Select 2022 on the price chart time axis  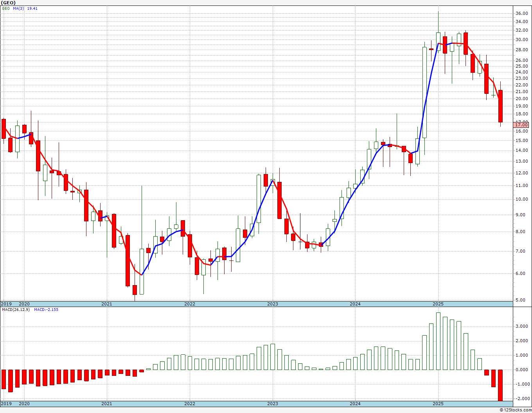point(190,304)
